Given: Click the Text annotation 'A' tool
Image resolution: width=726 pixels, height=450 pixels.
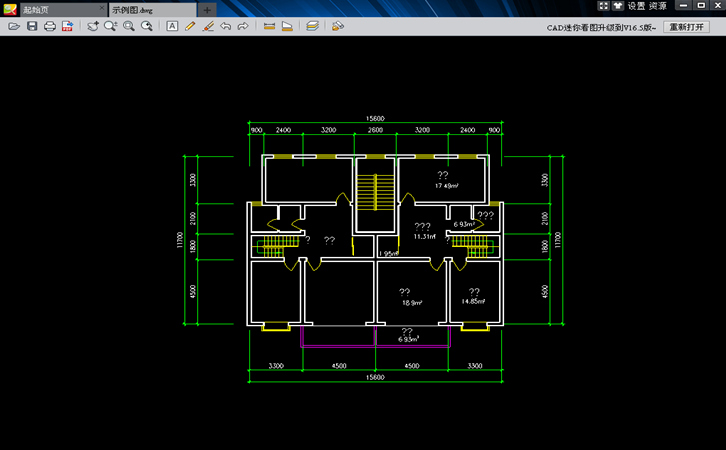Looking at the screenshot, I should [172, 26].
